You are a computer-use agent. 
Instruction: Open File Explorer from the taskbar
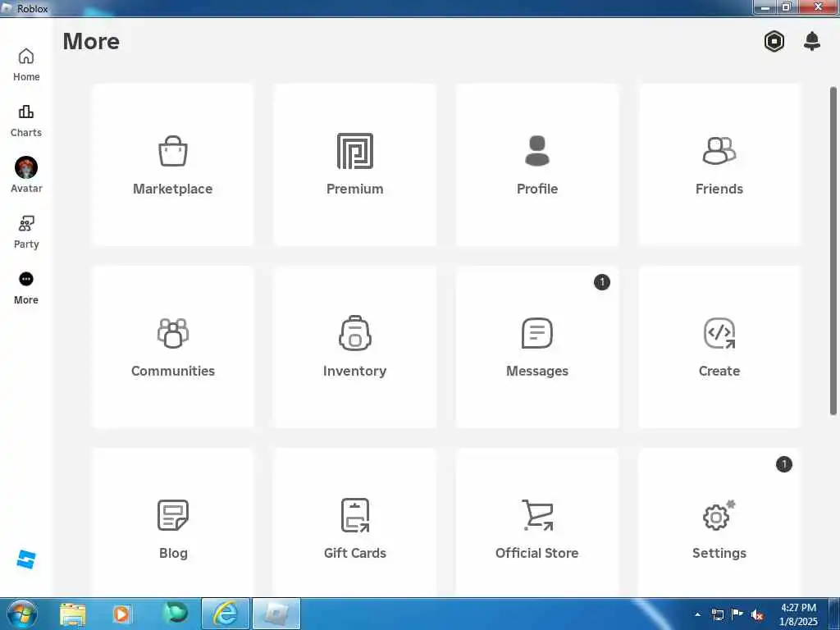point(73,614)
